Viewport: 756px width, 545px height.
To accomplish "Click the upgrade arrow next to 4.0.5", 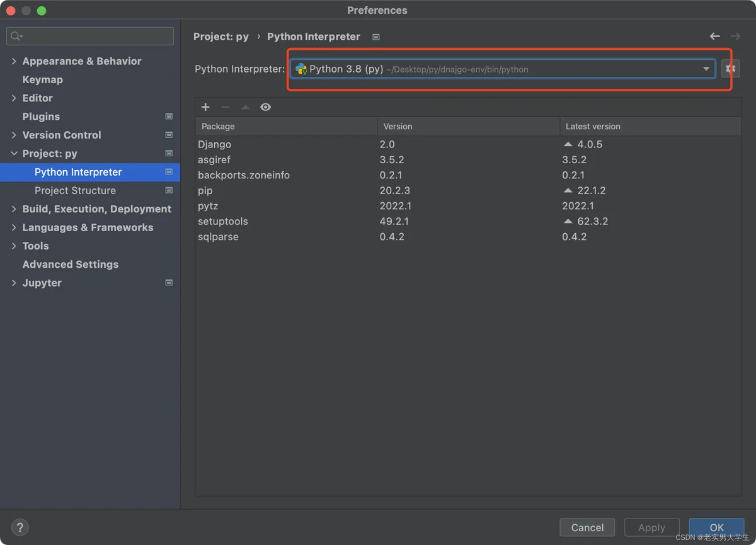I will tap(568, 144).
